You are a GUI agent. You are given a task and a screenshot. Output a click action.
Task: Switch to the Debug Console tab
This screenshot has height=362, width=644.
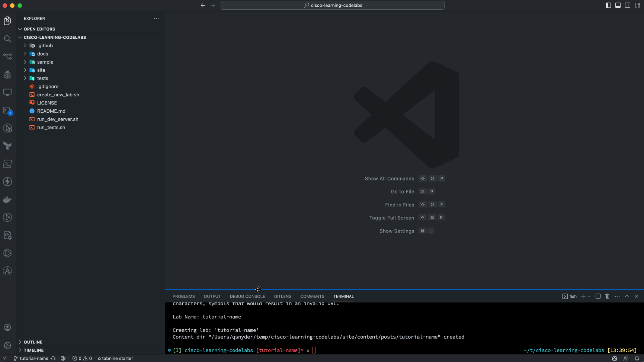coord(247,297)
